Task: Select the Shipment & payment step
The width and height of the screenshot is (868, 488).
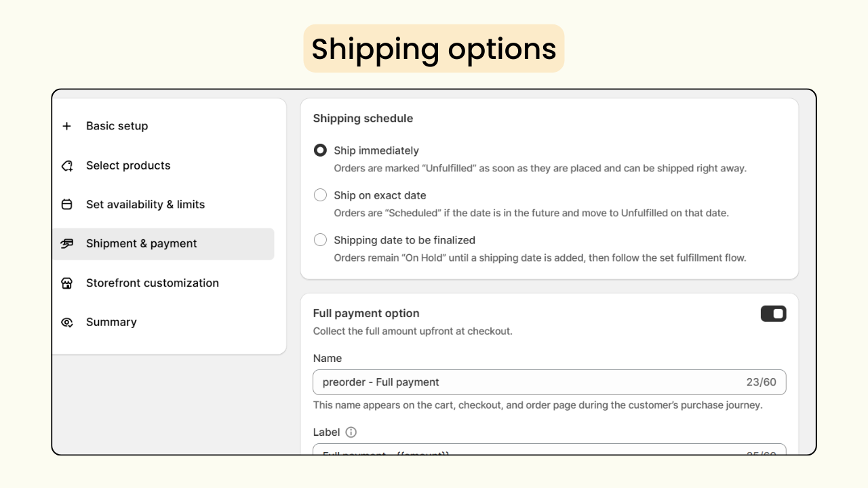Action: pos(140,243)
